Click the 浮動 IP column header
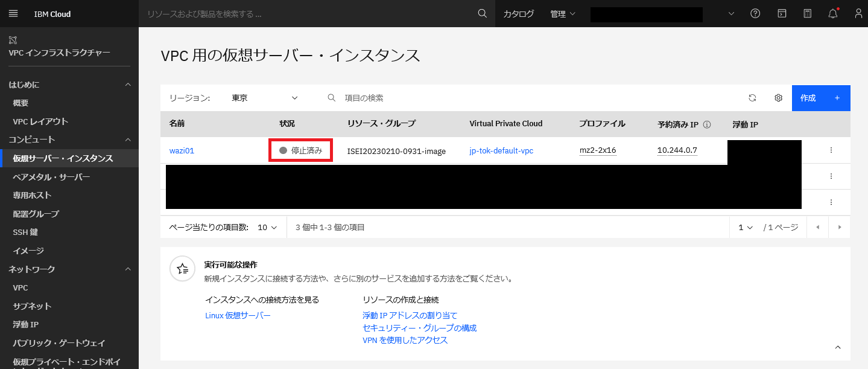This screenshot has width=868, height=369. tap(745, 124)
